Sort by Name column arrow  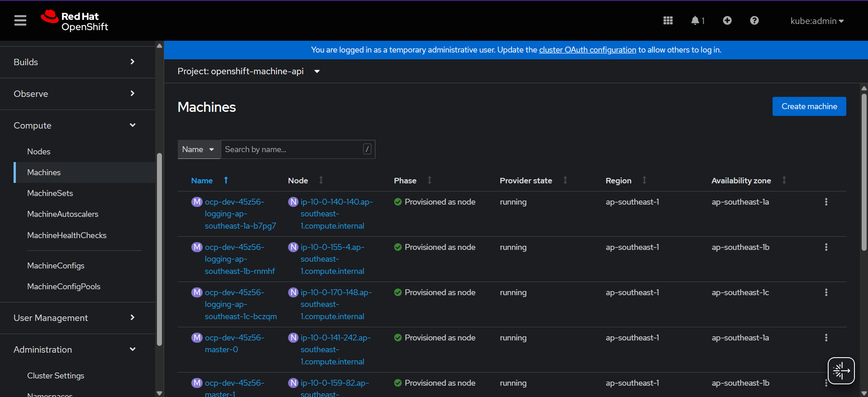[x=226, y=180]
